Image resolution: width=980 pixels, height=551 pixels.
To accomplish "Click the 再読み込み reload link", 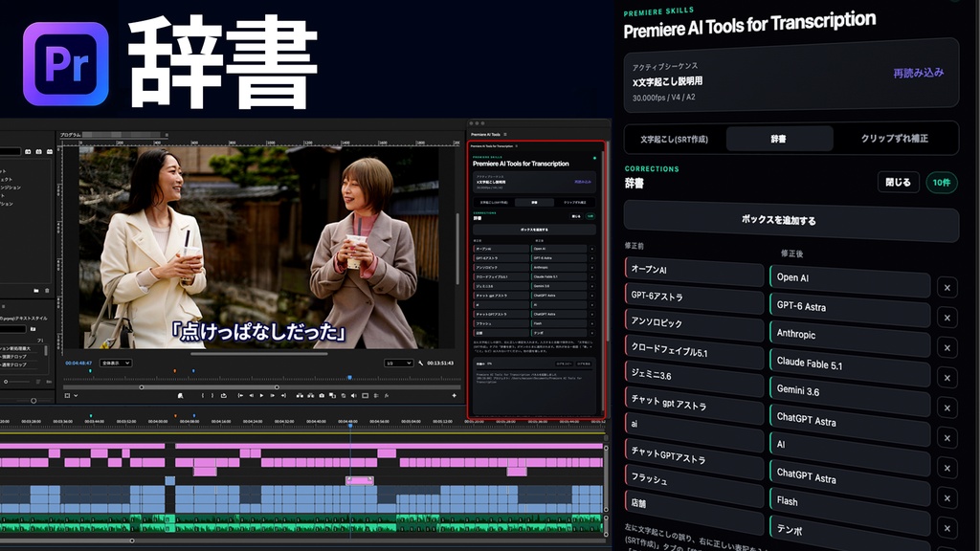I will pyautogui.click(x=918, y=73).
